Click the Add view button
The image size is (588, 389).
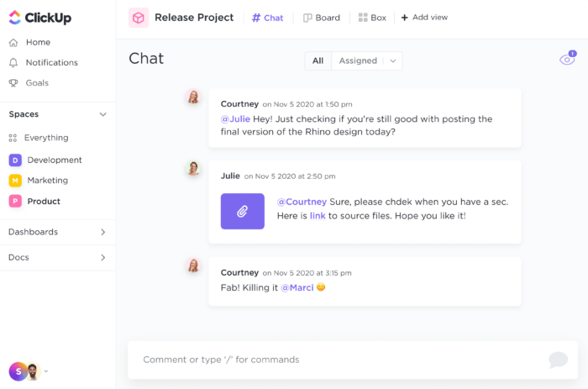pyautogui.click(x=424, y=18)
